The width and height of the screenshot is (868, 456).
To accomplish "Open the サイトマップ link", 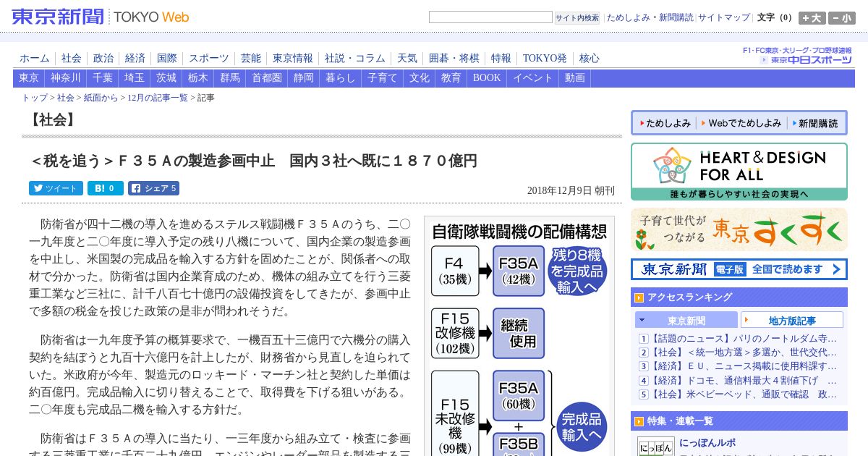I will 724,17.
